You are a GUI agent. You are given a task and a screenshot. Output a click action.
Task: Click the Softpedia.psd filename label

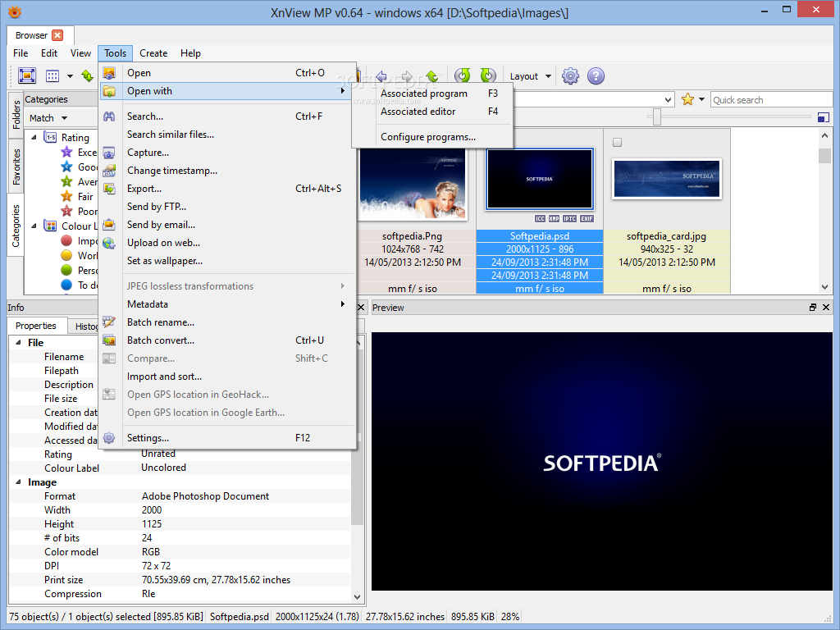(540, 236)
